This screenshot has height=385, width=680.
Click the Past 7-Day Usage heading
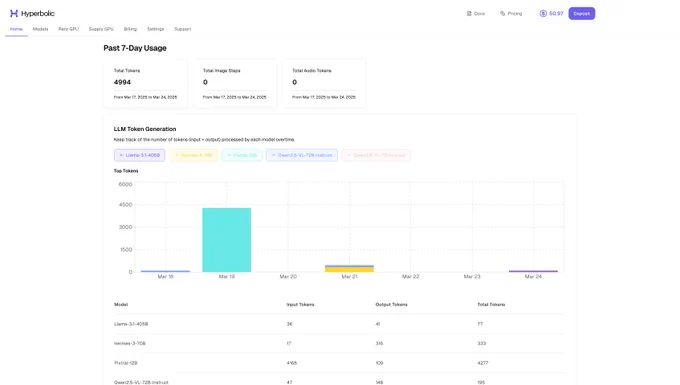pos(135,48)
